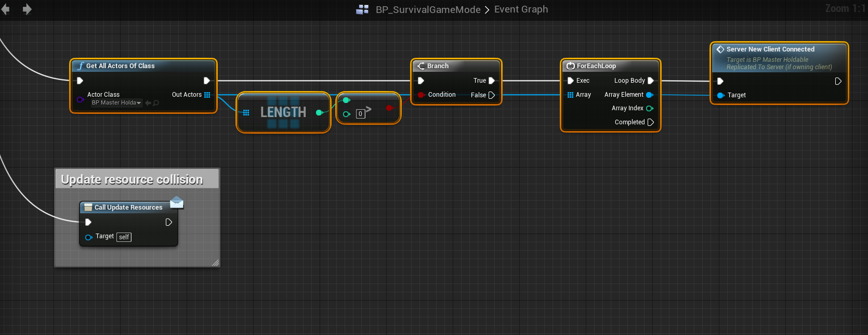The image size is (868, 335).
Task: Click the use-selected arrow beside Actor Class
Action: (x=148, y=103)
